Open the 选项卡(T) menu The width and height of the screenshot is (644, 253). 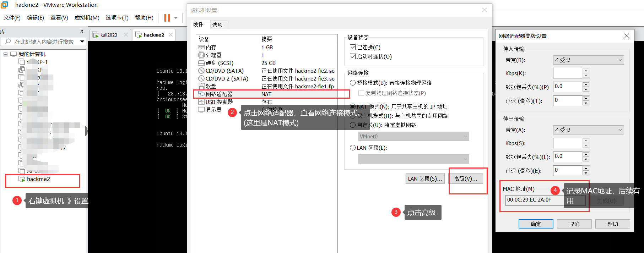pos(117,18)
